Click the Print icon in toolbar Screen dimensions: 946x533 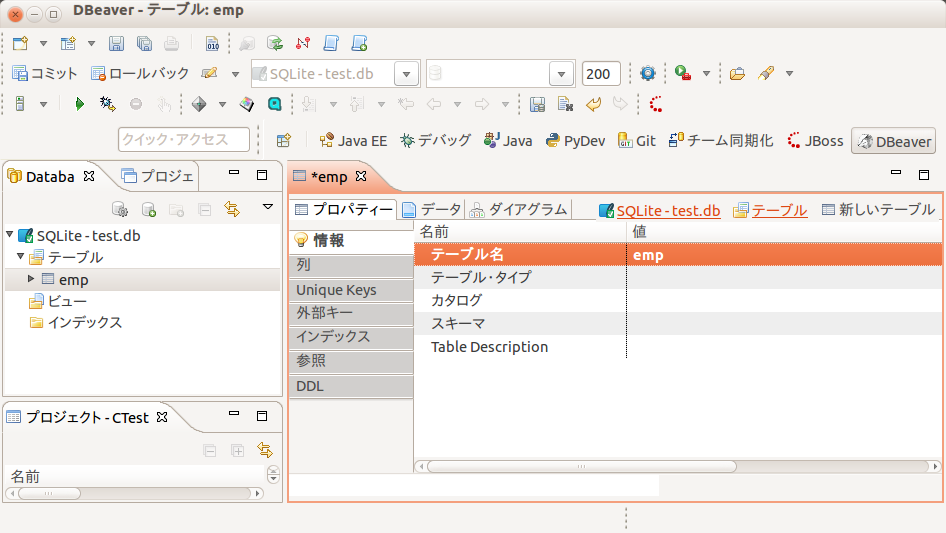[x=171, y=43]
